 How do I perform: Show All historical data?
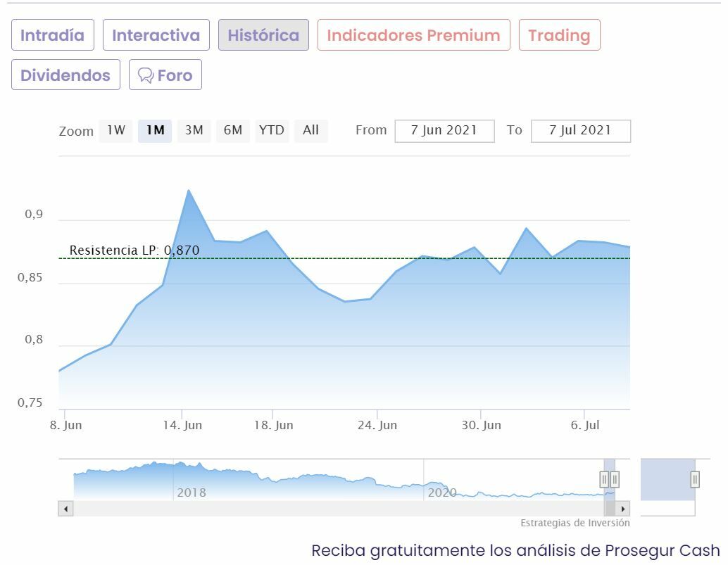[310, 130]
